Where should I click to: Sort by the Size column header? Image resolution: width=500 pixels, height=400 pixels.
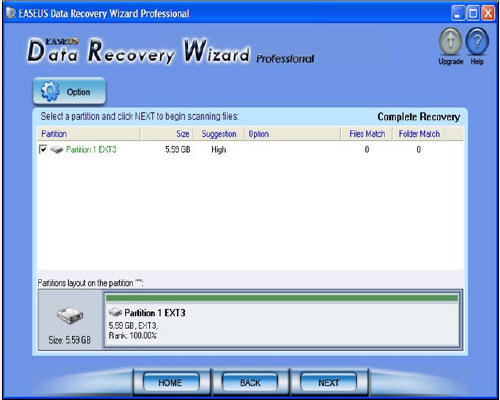(167, 134)
